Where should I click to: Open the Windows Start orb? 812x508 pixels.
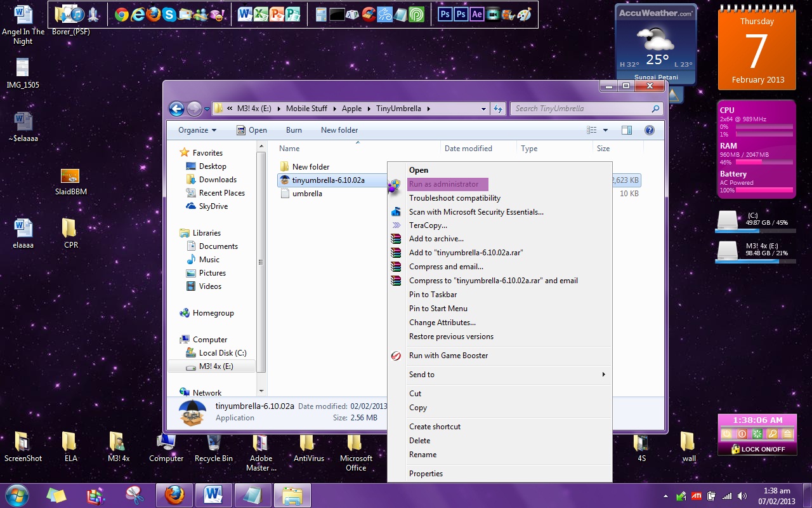click(16, 495)
